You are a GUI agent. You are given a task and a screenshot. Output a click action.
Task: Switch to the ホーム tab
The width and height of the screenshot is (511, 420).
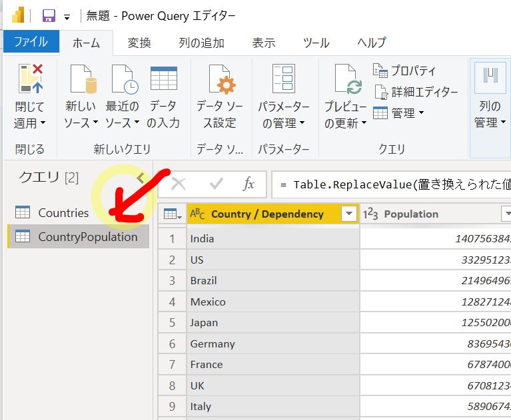pyautogui.click(x=86, y=43)
